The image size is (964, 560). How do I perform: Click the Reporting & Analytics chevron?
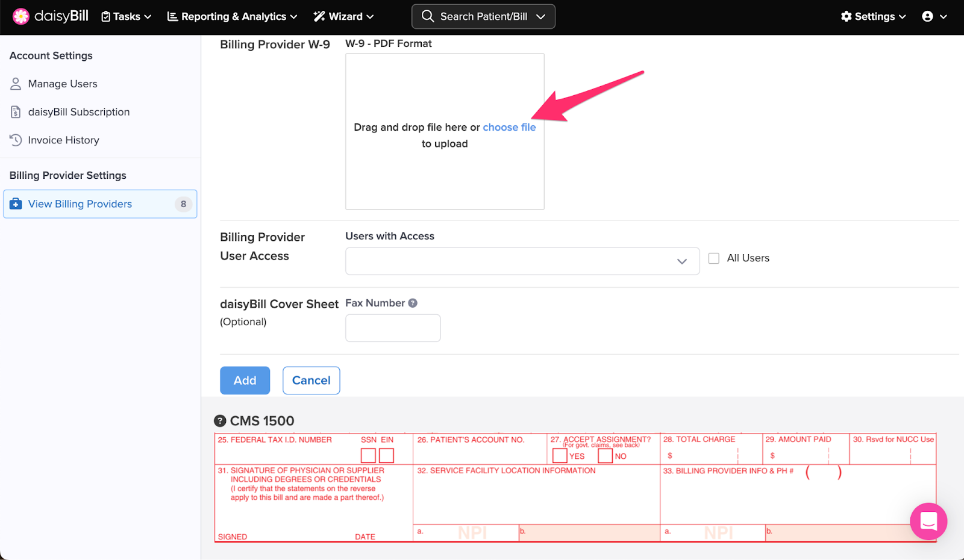pos(293,17)
